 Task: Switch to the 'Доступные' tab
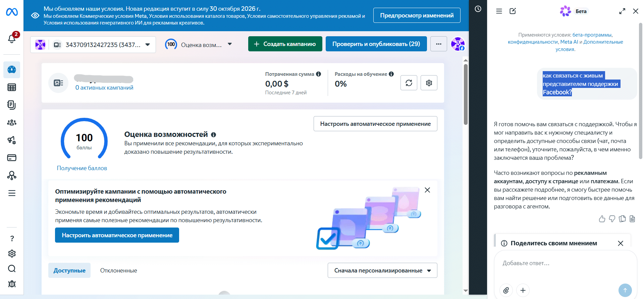[69, 270]
